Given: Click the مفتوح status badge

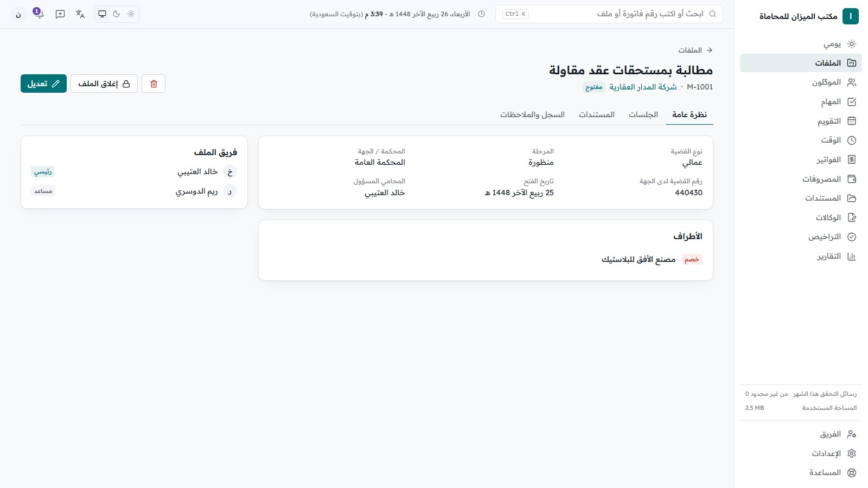Looking at the screenshot, I should 594,87.
